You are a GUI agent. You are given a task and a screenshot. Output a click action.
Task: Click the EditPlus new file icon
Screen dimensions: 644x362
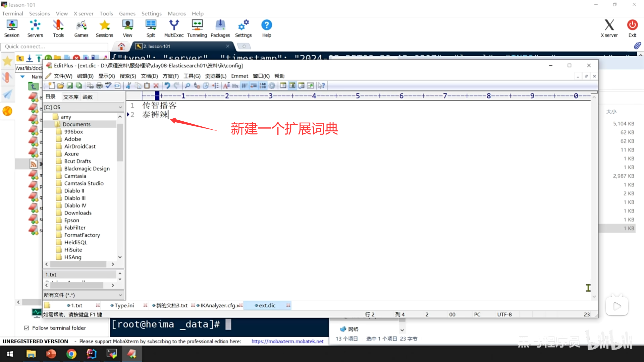51,85
